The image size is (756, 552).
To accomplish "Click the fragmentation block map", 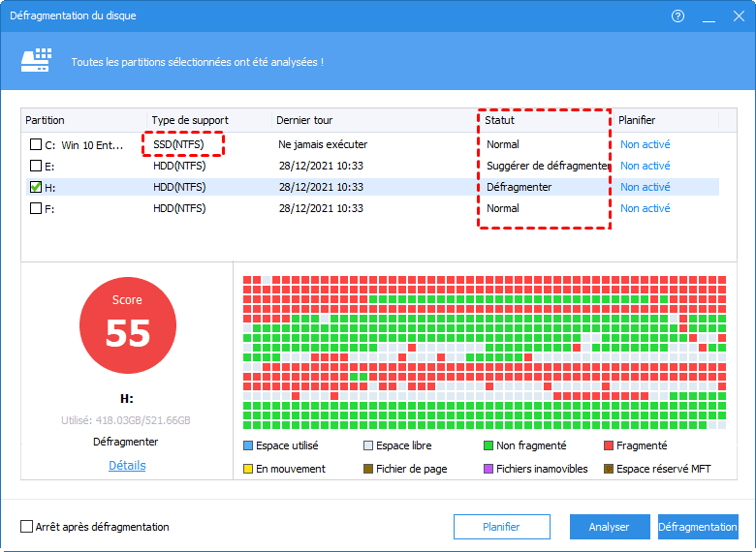I will [484, 353].
